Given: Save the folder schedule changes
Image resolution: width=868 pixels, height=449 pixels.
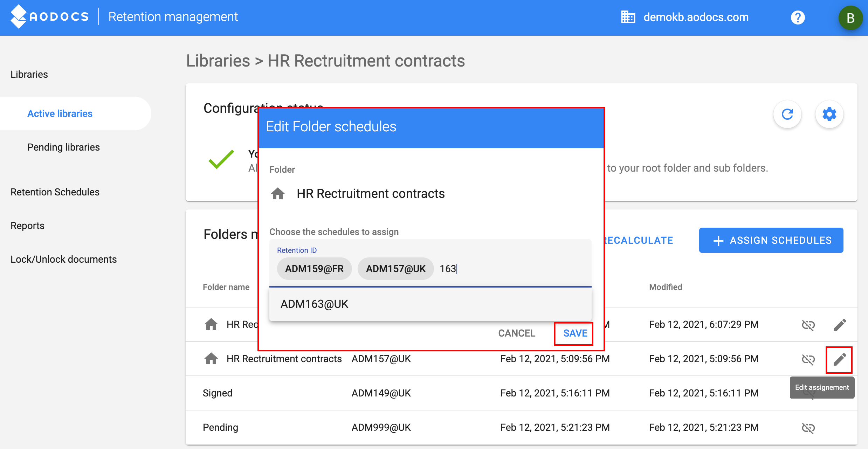Looking at the screenshot, I should click(x=573, y=333).
